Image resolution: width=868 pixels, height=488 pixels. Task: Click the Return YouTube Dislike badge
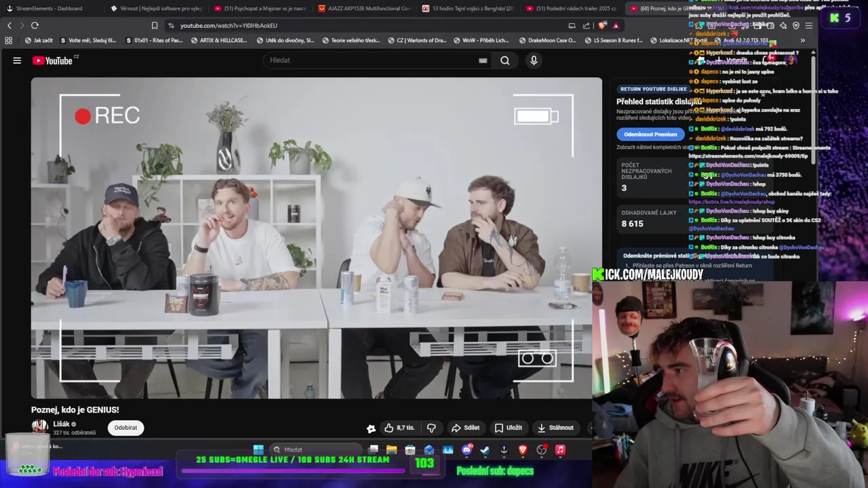[654, 89]
